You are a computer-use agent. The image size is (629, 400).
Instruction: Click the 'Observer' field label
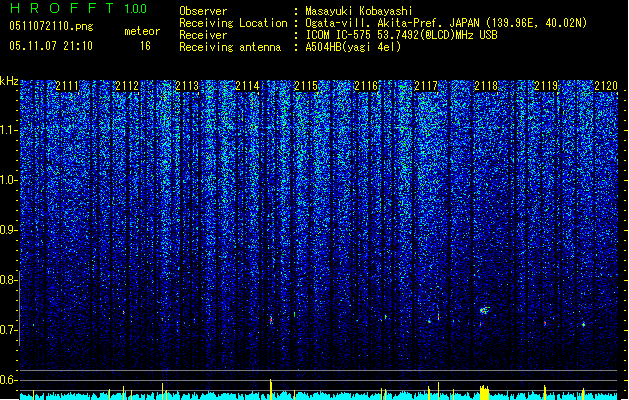pos(203,11)
